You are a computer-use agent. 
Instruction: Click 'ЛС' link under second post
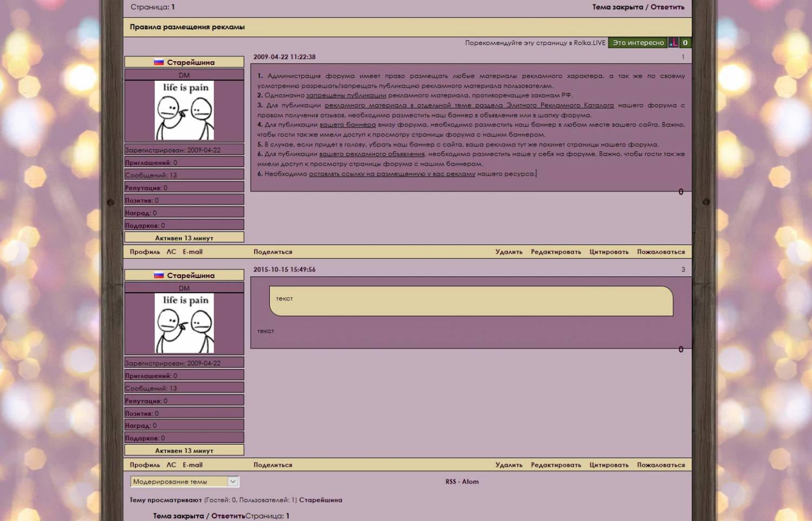pos(171,465)
